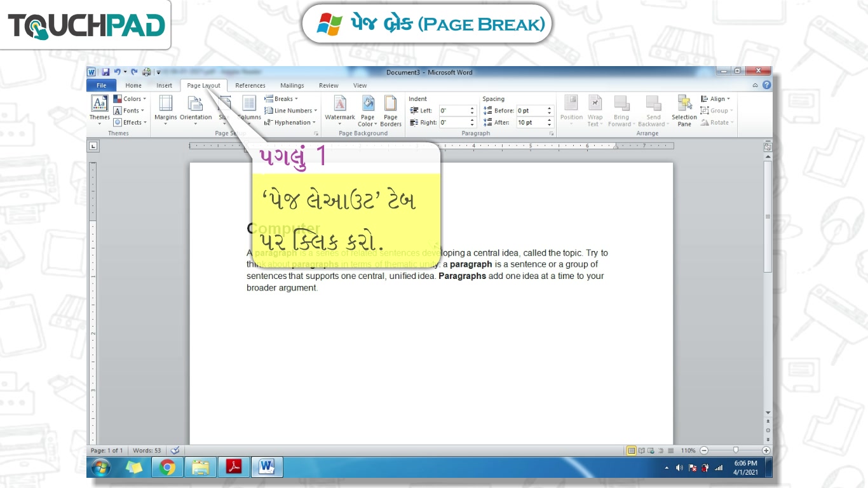
Task: Click the Page: 1 of 1 status entry
Action: [x=107, y=451]
